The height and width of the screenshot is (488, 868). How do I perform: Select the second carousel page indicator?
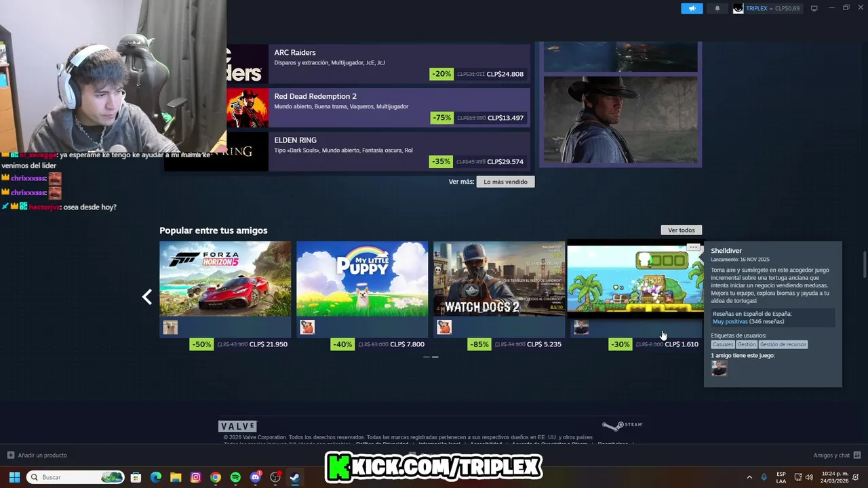click(x=435, y=357)
